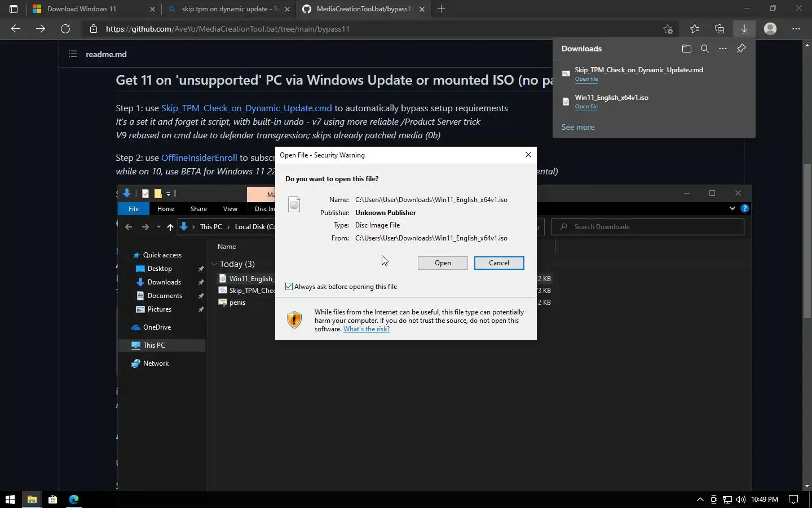Open the Collections icon in Edge toolbar
The image size is (812, 508).
tap(720, 29)
